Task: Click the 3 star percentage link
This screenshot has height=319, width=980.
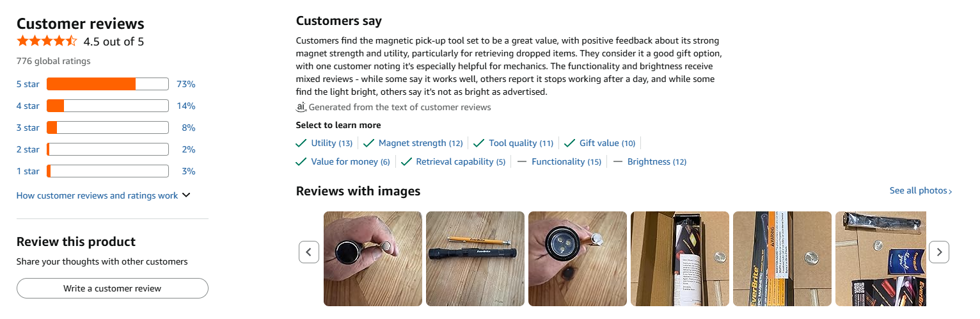Action: coord(188,127)
